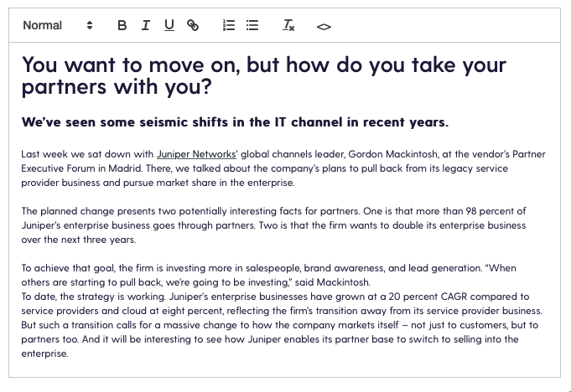Place the cursor at the final word 'enterprise.'

coord(44,353)
